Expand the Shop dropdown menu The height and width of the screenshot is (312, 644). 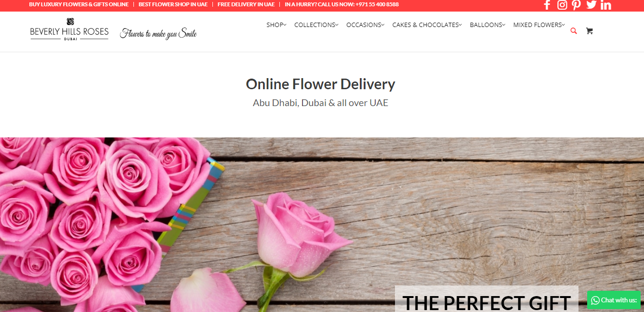coord(276,25)
